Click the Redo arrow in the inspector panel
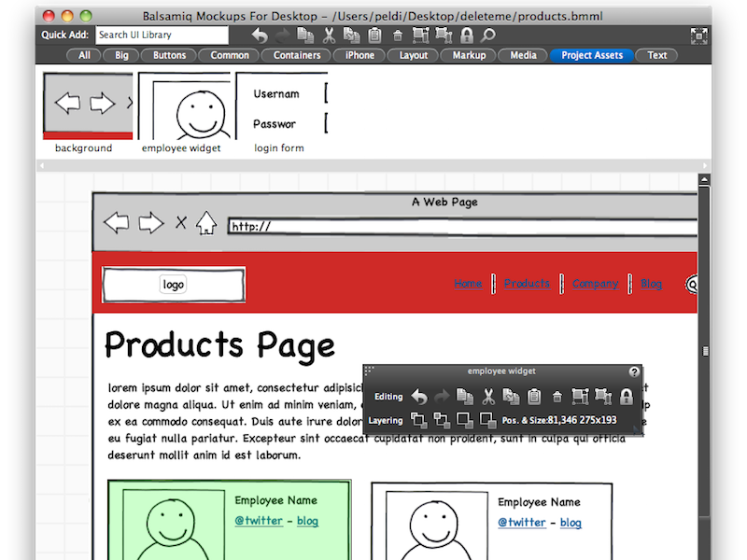The image size is (747, 560). (x=441, y=397)
